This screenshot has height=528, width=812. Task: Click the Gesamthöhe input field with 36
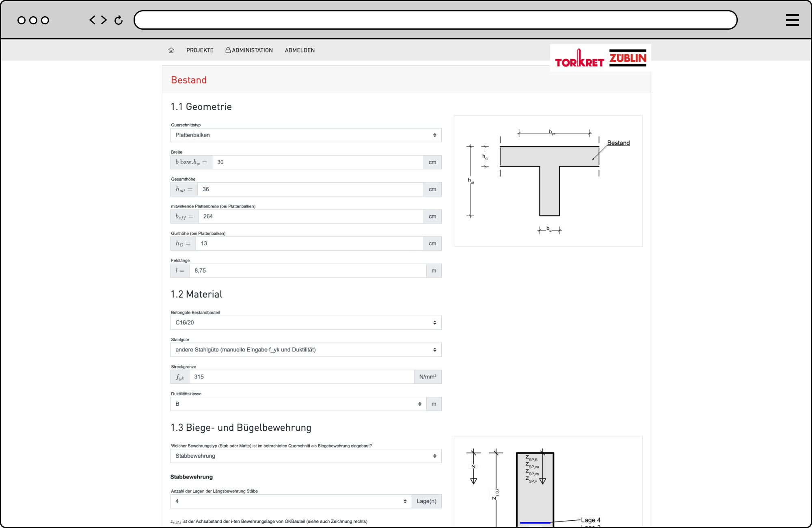pos(311,189)
